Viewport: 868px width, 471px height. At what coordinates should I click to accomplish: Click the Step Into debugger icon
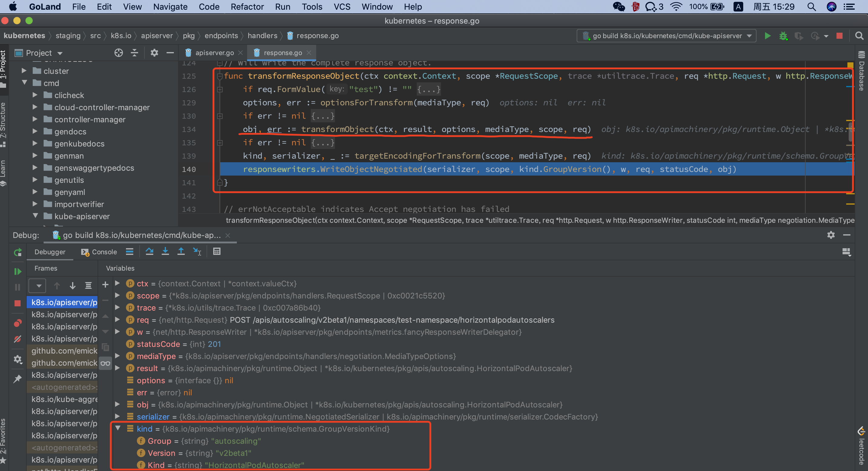165,252
